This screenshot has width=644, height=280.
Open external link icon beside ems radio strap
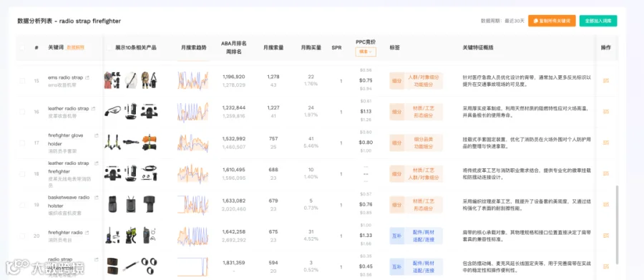[87, 77]
